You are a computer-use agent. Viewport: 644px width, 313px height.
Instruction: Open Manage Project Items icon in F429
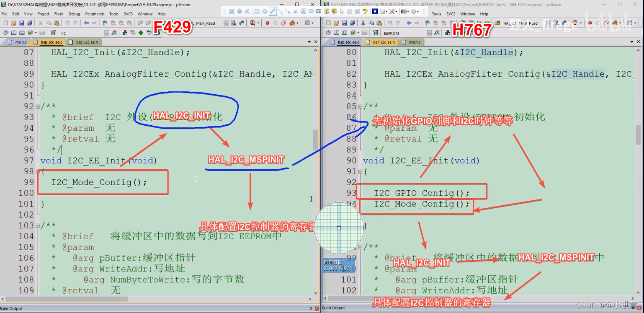click(125, 33)
